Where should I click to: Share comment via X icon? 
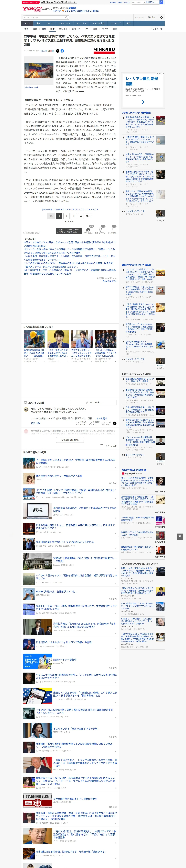click(114, 423)
